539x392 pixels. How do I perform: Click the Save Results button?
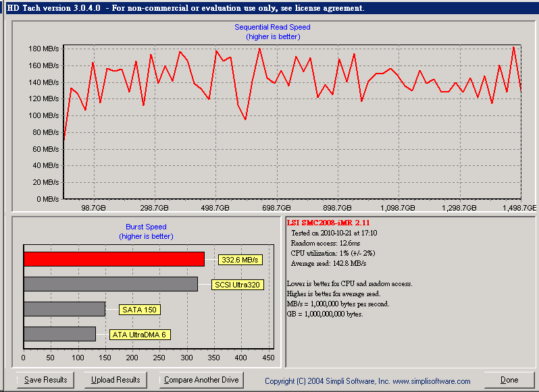[46, 380]
